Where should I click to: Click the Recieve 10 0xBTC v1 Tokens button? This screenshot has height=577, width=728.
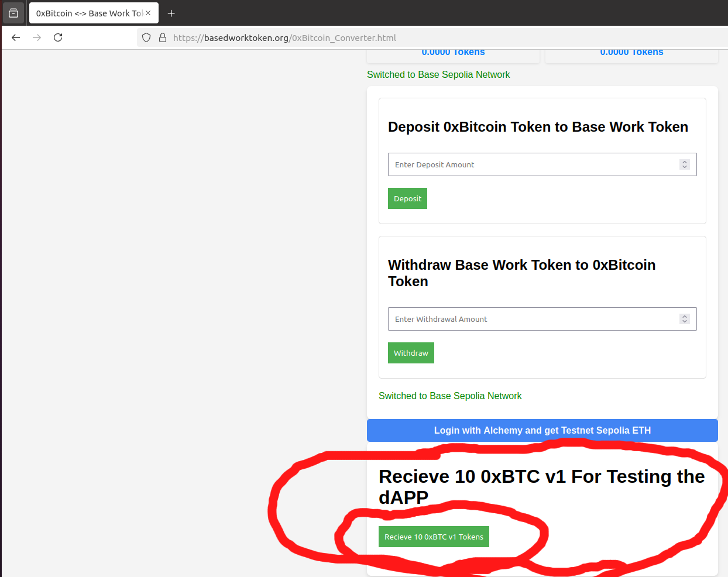click(434, 537)
